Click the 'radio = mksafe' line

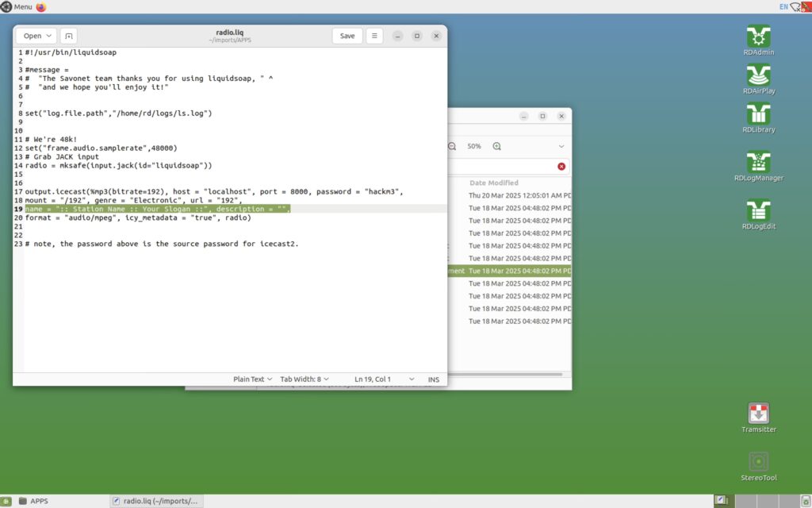click(118, 165)
